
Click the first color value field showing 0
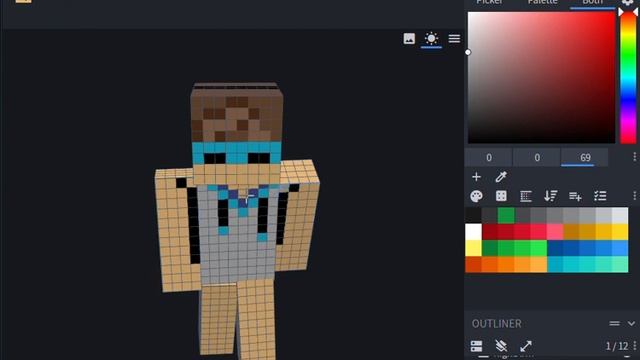tap(489, 158)
